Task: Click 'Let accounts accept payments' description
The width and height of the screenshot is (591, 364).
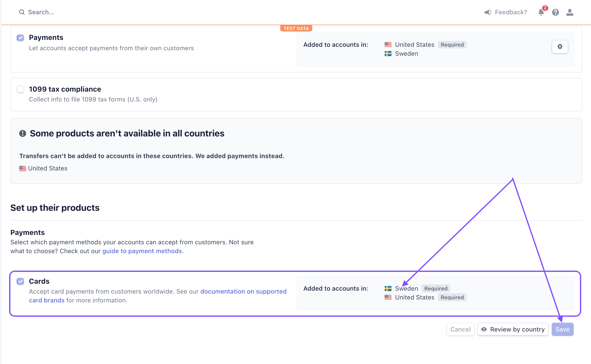Action: (111, 48)
